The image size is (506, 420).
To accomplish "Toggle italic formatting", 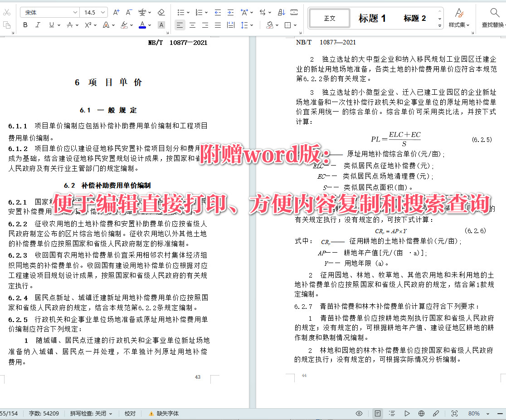I will (x=38, y=25).
